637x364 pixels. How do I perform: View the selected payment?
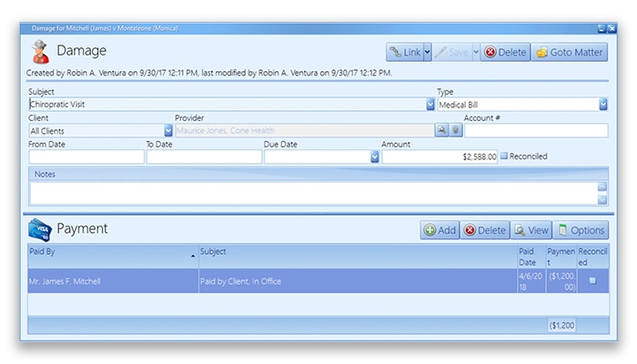coord(531,230)
